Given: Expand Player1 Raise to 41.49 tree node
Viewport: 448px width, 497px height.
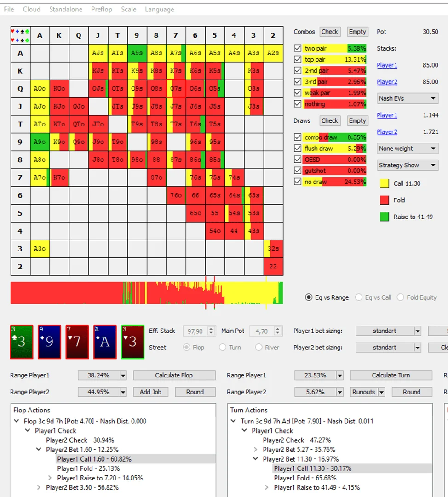Looking at the screenshot, I should click(x=268, y=487).
